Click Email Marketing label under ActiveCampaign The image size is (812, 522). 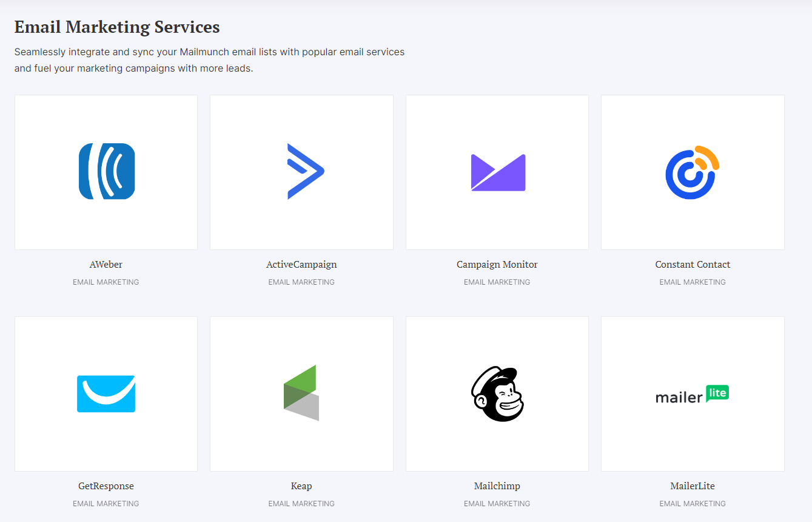[x=301, y=282]
